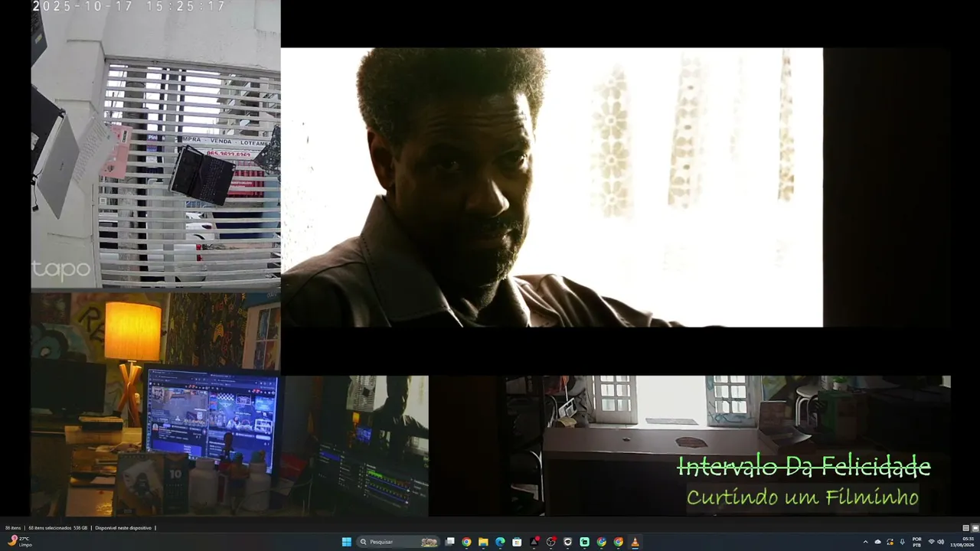Click the blue down-arrow tray icon
This screenshot has height=551, width=980.
click(903, 542)
